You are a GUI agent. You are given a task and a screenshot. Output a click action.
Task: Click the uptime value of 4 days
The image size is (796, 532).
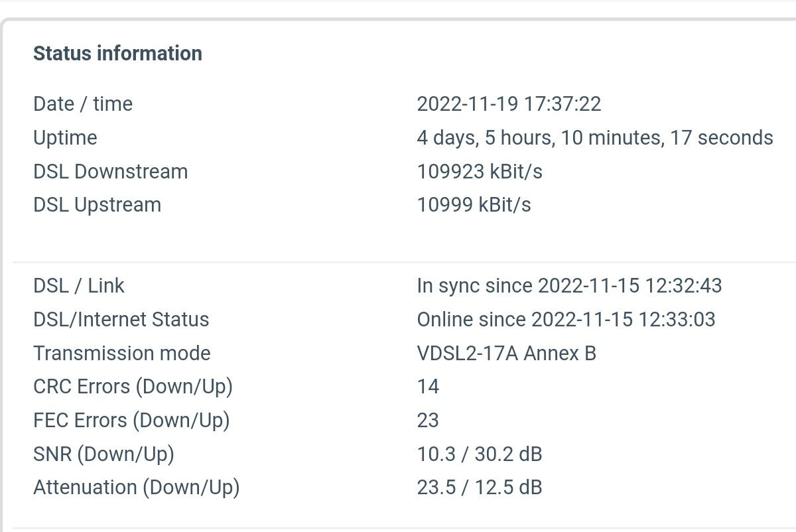click(595, 138)
